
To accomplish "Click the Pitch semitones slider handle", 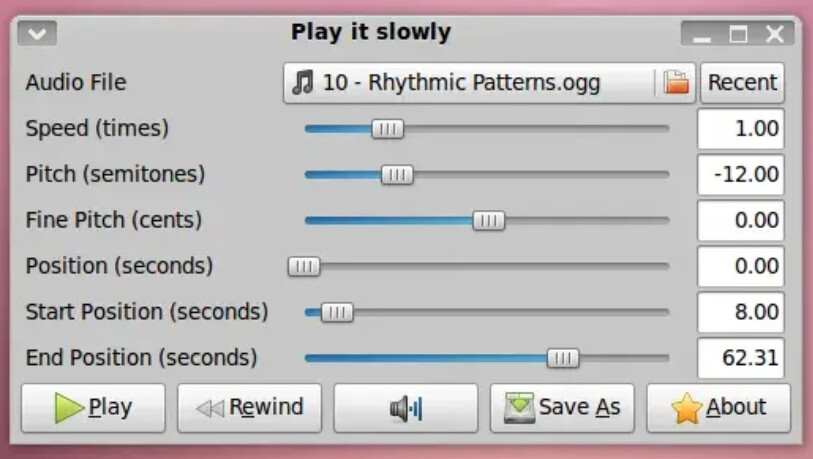I will [397, 175].
